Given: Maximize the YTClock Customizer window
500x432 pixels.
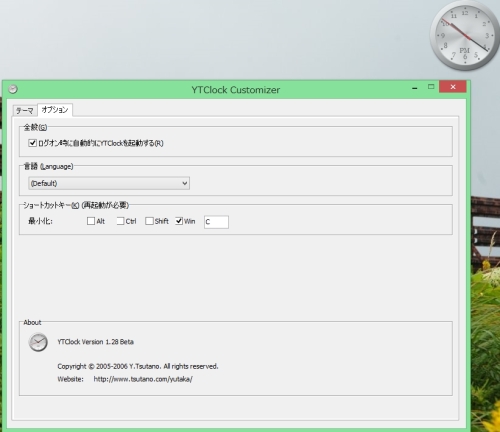Looking at the screenshot, I should [431, 87].
